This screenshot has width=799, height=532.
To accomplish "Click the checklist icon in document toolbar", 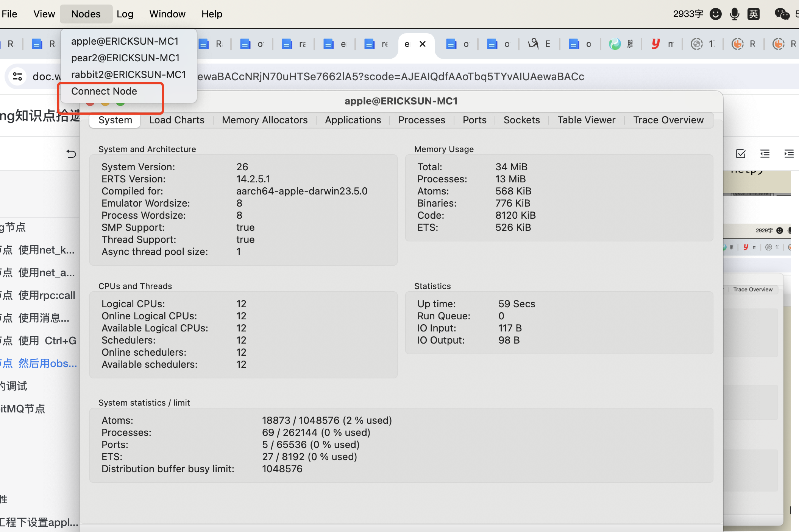I will (741, 154).
